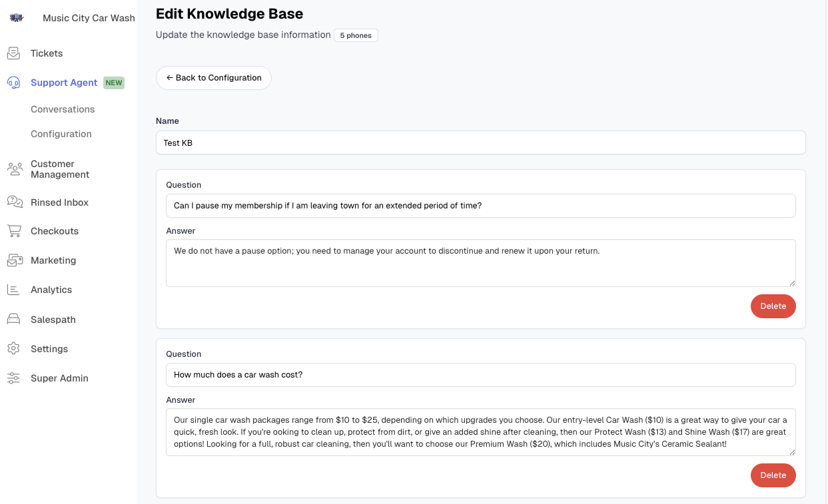Viewport: 828px width, 504px height.
Task: Click the Support Agent headset icon
Action: point(13,83)
